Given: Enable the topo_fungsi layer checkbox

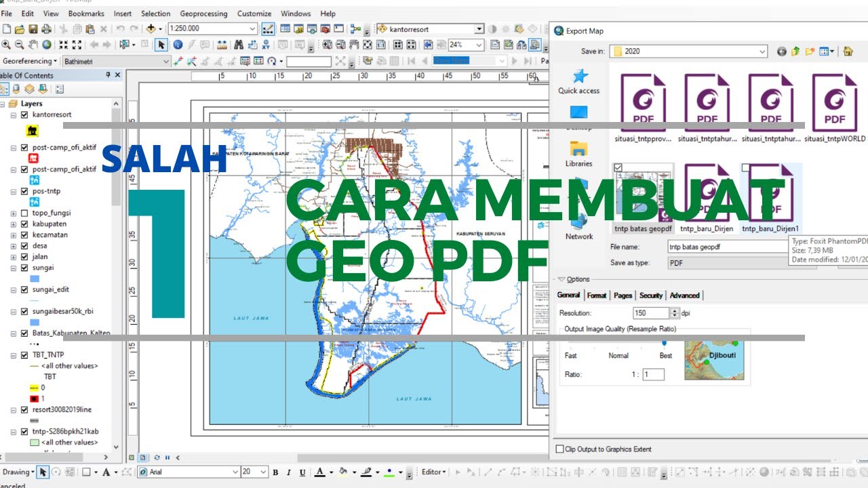Looking at the screenshot, I should point(24,213).
